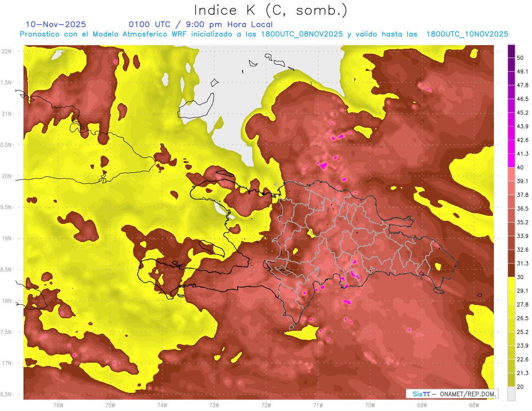The width and height of the screenshot is (532, 411).
Task: Click the "75W" longitude label
Action: (x=110, y=405)
